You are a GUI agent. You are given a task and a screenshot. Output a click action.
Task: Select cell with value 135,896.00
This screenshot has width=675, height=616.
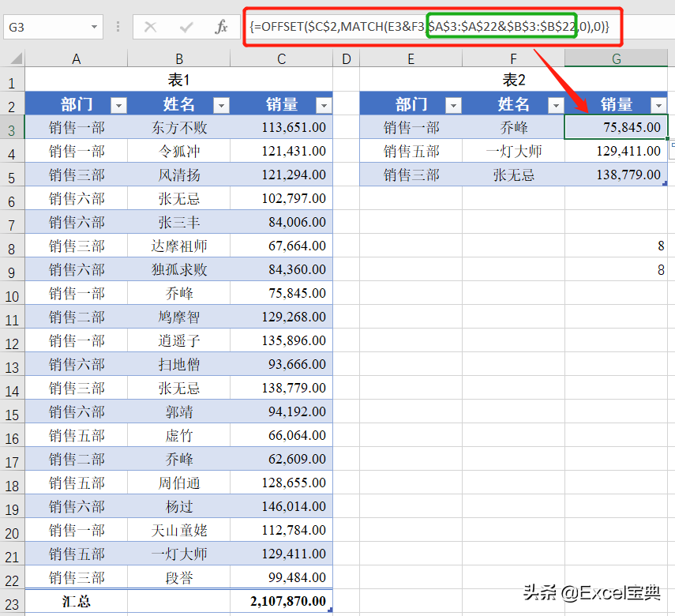pyautogui.click(x=282, y=340)
